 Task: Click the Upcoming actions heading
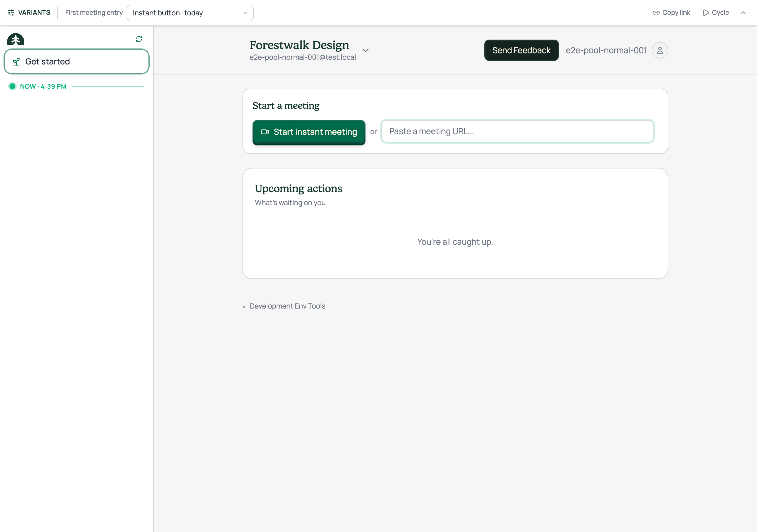298,188
